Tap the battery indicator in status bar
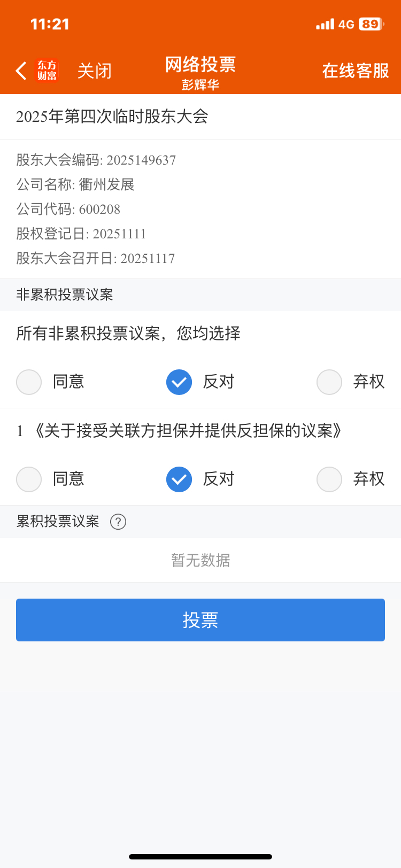This screenshot has width=401, height=868. tap(371, 24)
